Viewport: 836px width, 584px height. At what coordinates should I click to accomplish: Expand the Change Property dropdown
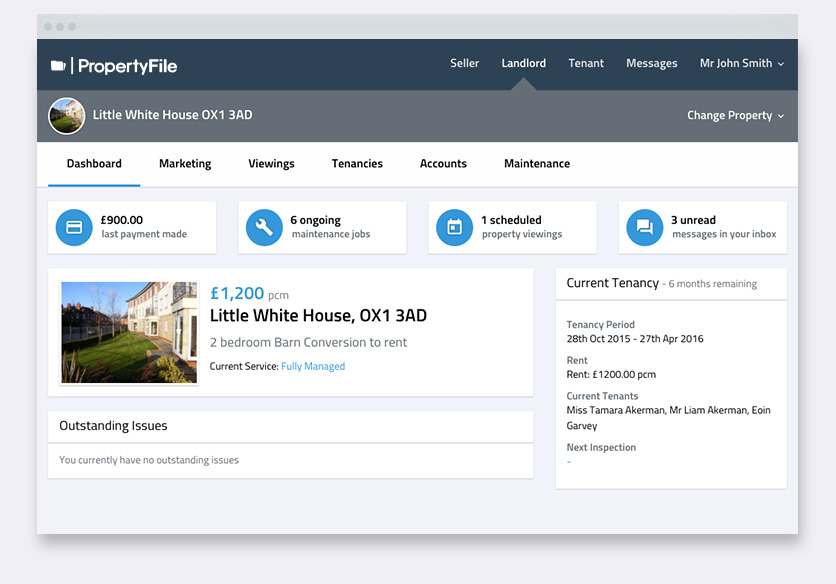735,116
